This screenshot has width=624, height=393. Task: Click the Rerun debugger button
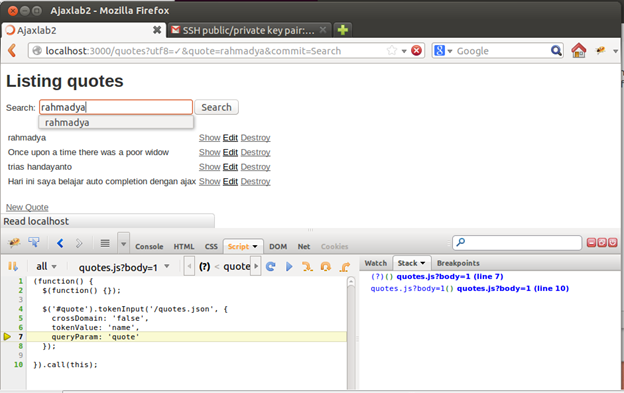pyautogui.click(x=271, y=267)
